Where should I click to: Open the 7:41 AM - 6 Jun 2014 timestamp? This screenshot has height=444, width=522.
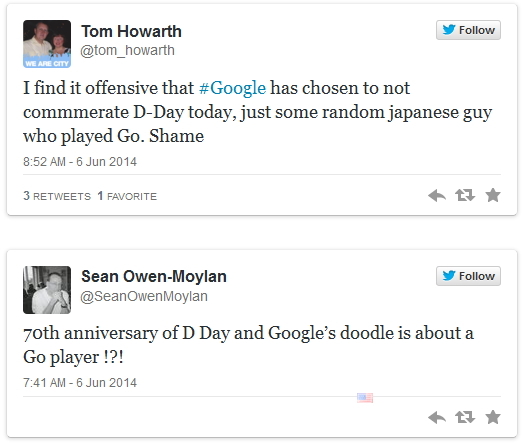point(80,383)
